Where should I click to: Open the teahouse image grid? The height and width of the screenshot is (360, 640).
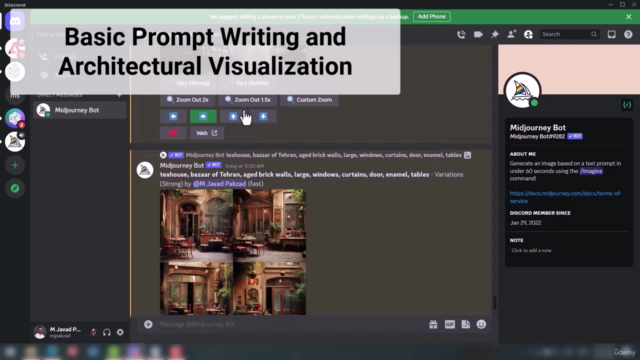tap(233, 252)
